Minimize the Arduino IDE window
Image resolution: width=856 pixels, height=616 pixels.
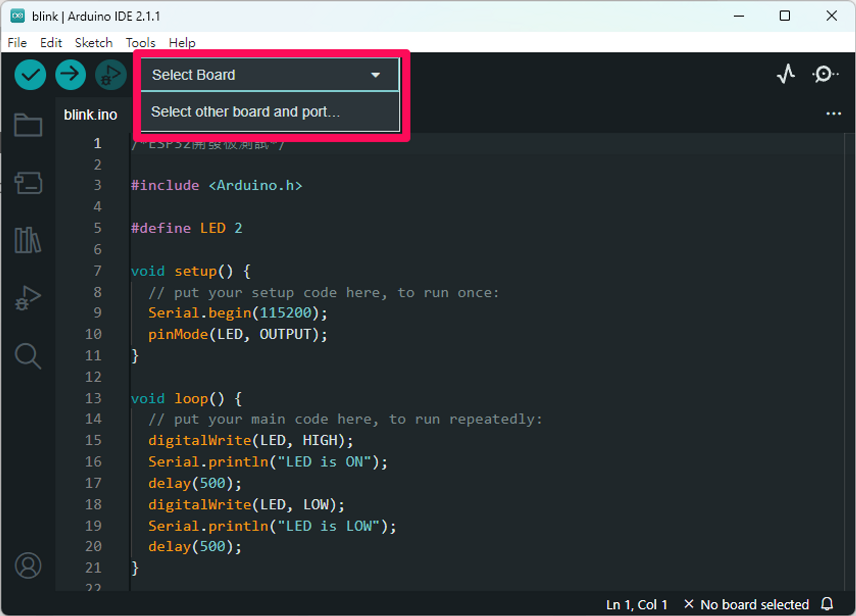(739, 16)
